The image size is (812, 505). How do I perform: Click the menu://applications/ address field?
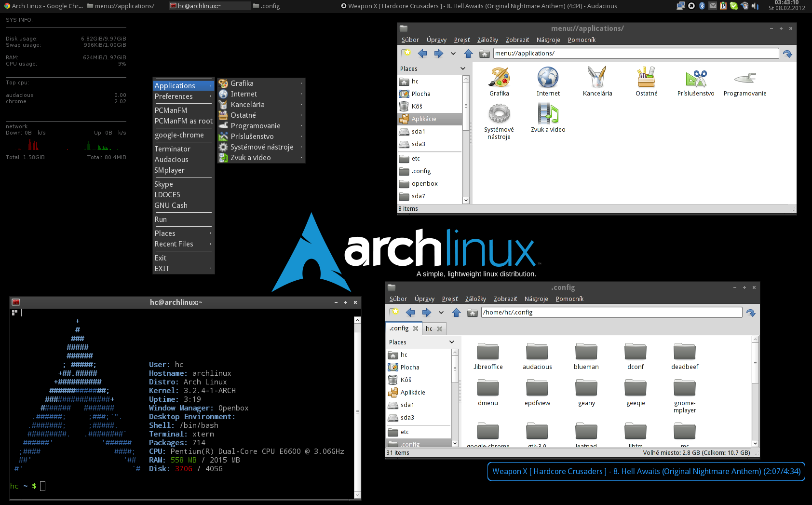[x=636, y=54]
